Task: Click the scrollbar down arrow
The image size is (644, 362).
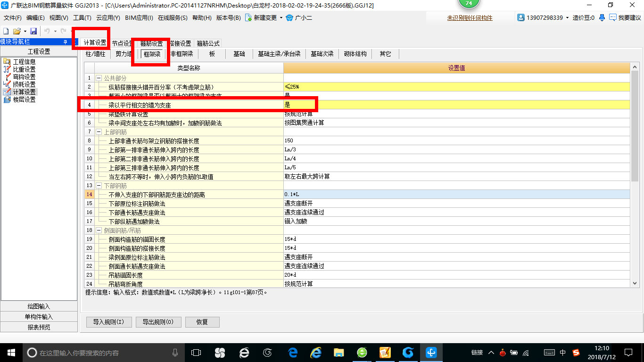Action: (635, 283)
